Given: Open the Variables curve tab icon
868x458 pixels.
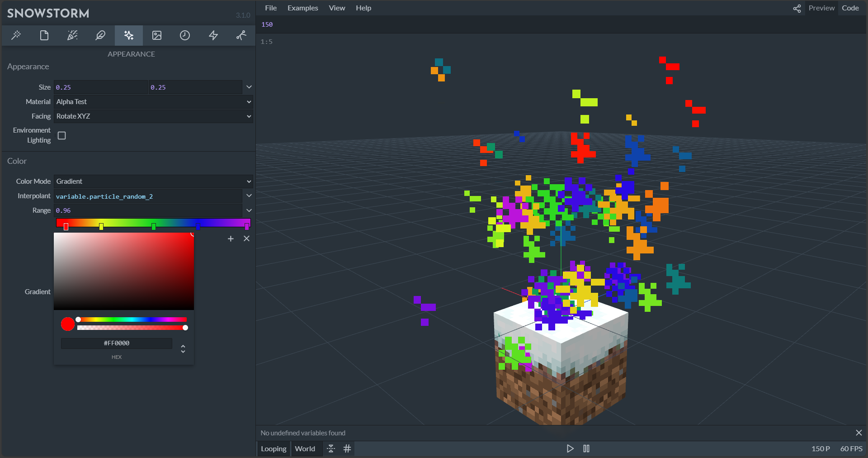Looking at the screenshot, I should (241, 35).
